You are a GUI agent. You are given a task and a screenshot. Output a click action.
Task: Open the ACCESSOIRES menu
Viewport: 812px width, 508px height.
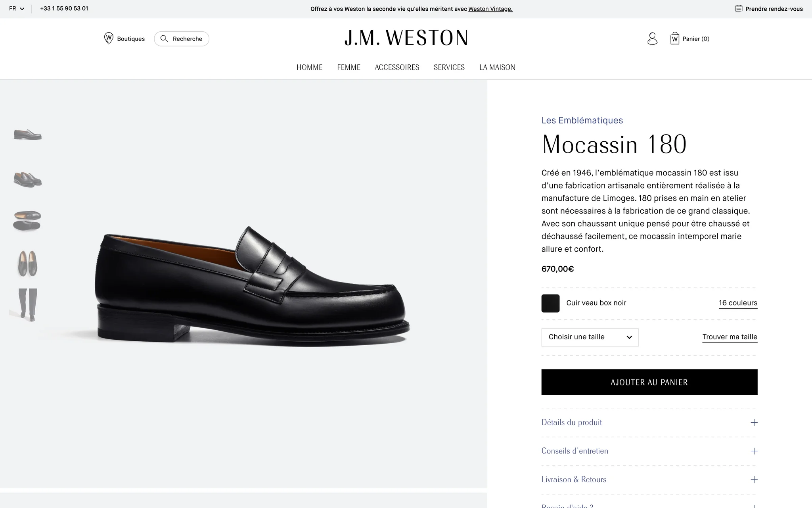click(397, 67)
